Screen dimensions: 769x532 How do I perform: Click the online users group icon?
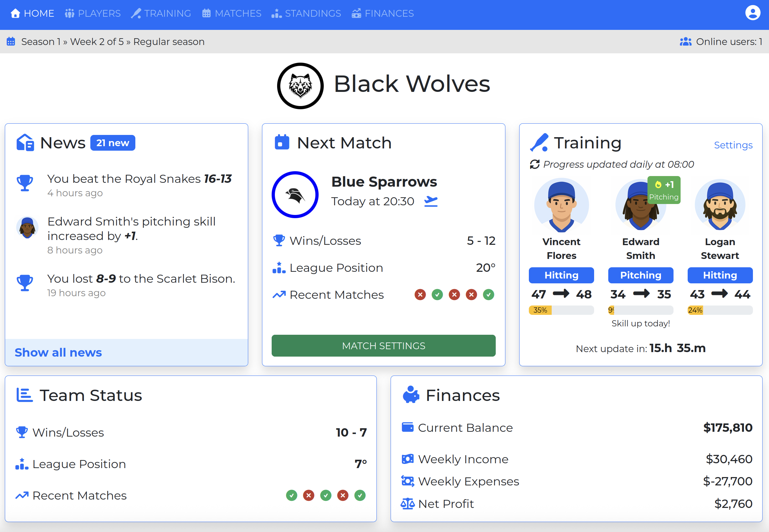[685, 42]
